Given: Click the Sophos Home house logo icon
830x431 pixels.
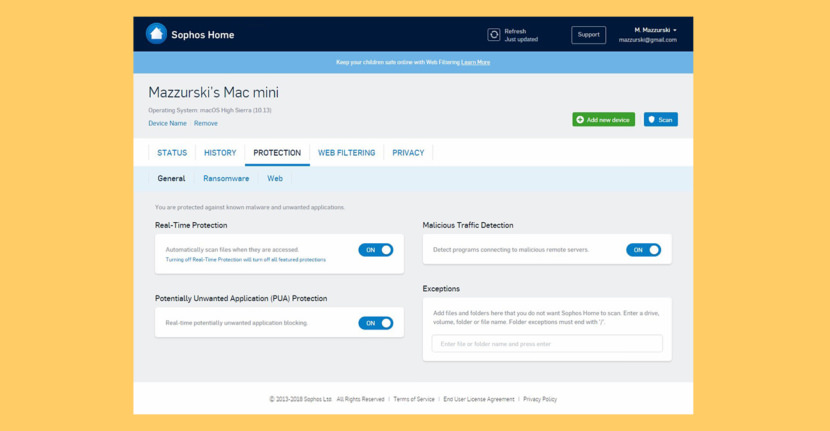Looking at the screenshot, I should (156, 34).
